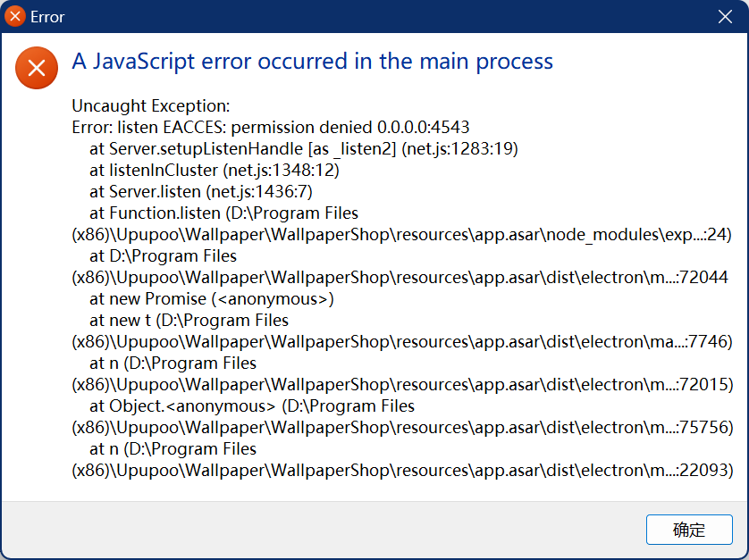The image size is (749, 560).
Task: Click the listenInCluster stack trace line
Action: point(214,171)
